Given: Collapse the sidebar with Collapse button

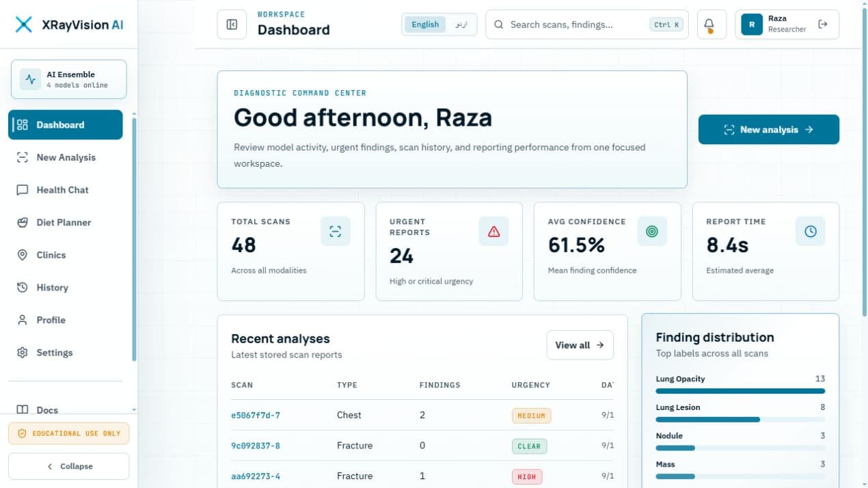Looking at the screenshot, I should point(68,466).
